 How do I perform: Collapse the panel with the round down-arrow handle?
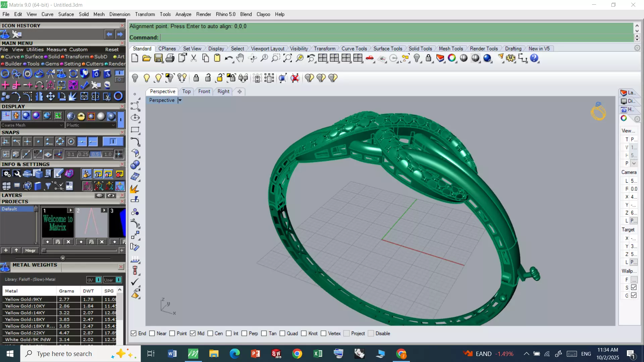(x=63, y=258)
